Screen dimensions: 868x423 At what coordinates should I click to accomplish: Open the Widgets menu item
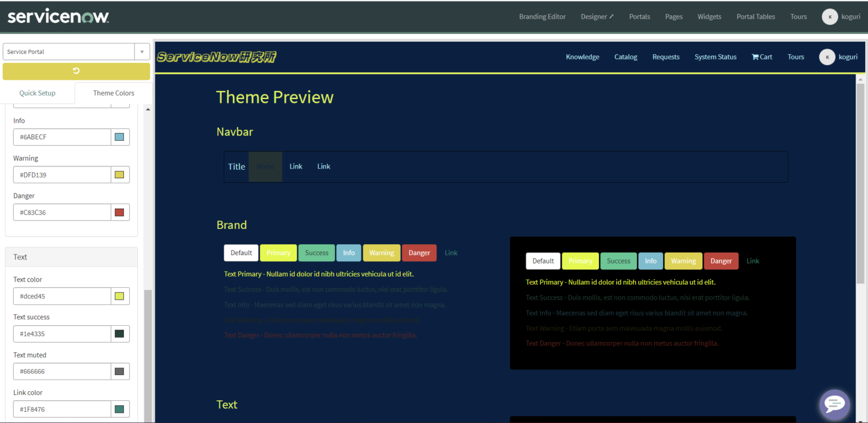point(709,16)
